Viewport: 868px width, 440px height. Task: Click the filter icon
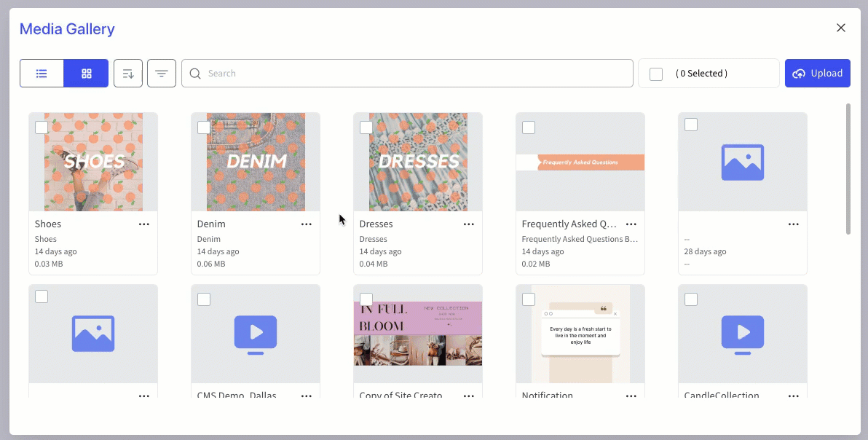click(x=161, y=73)
